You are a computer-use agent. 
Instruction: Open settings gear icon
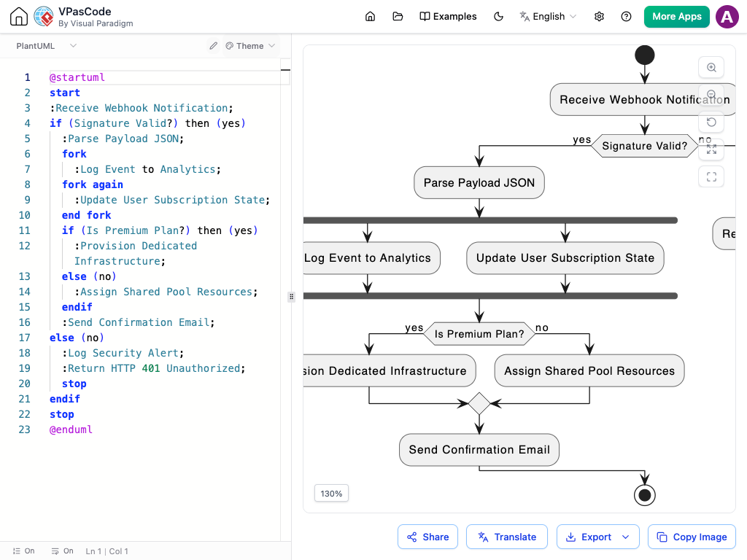pos(600,17)
